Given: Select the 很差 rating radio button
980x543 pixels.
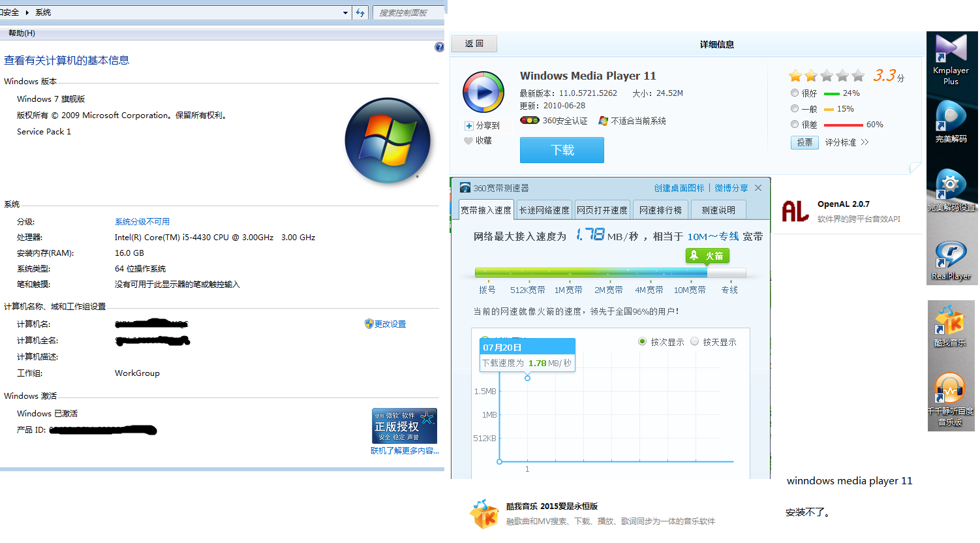Looking at the screenshot, I should click(794, 124).
